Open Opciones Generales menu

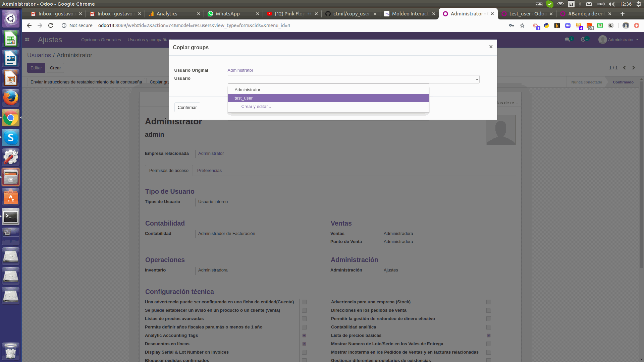pyautogui.click(x=101, y=40)
